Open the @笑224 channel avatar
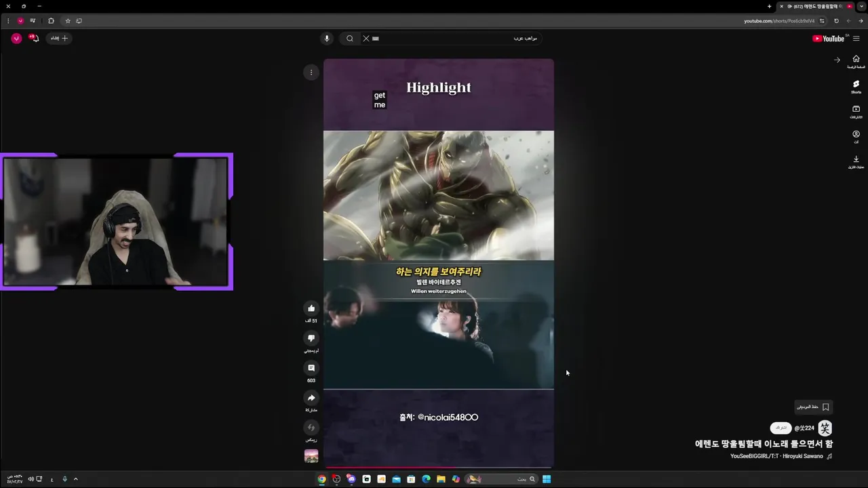 coord(825,428)
